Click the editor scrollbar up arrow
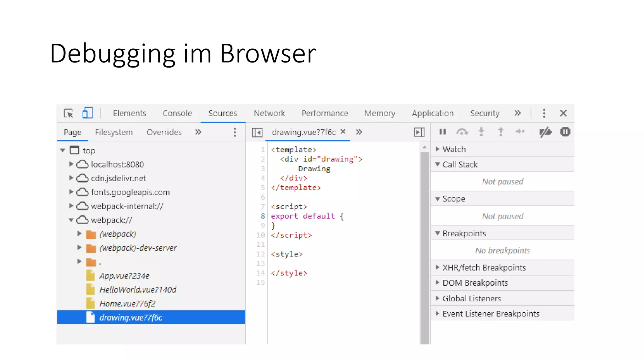Viewport: 644px width, 362px height. click(425, 147)
